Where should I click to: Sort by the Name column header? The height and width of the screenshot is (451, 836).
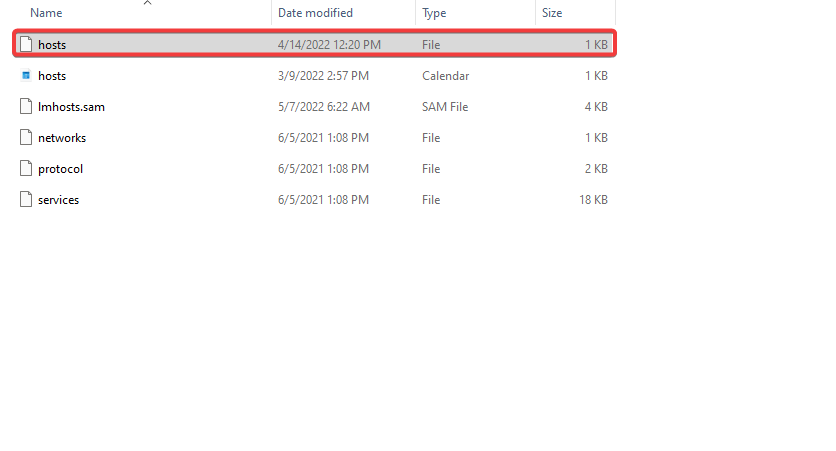(46, 13)
